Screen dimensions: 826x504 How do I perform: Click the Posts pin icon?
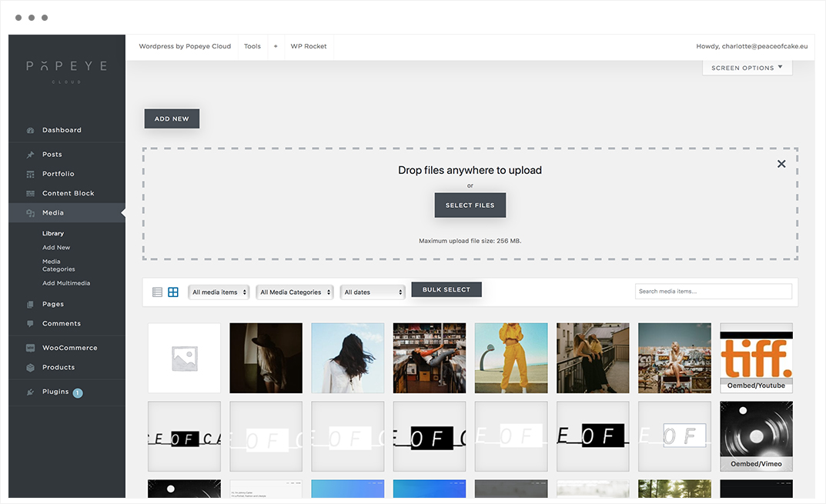(31, 155)
